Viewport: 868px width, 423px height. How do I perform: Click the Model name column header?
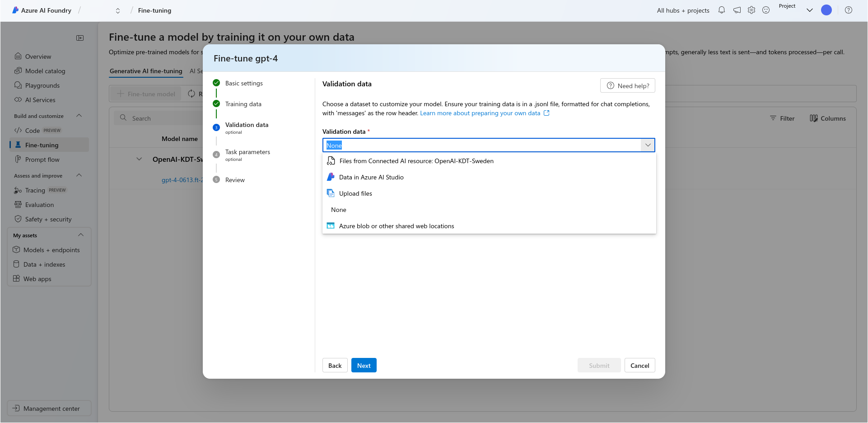180,139
